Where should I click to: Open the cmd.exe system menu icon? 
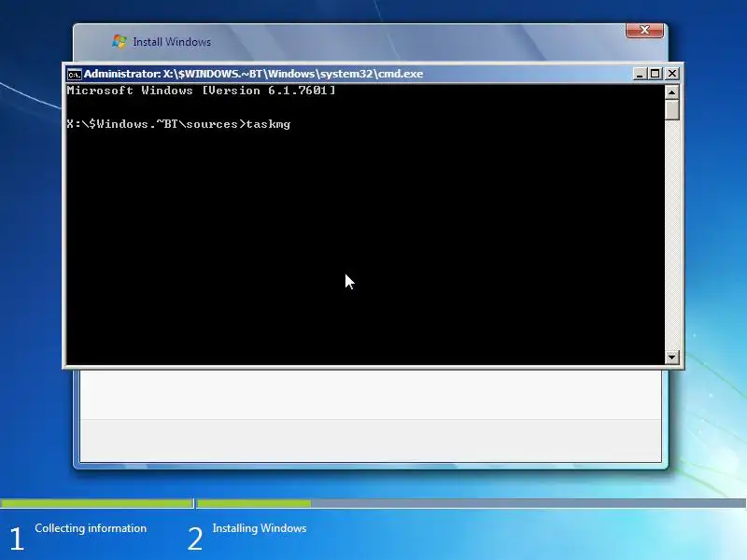point(75,75)
